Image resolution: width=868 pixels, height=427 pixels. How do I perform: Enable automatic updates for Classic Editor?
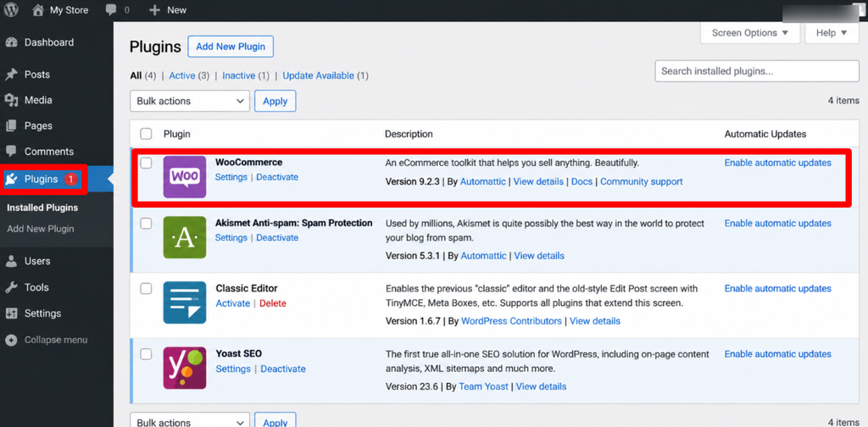click(778, 289)
